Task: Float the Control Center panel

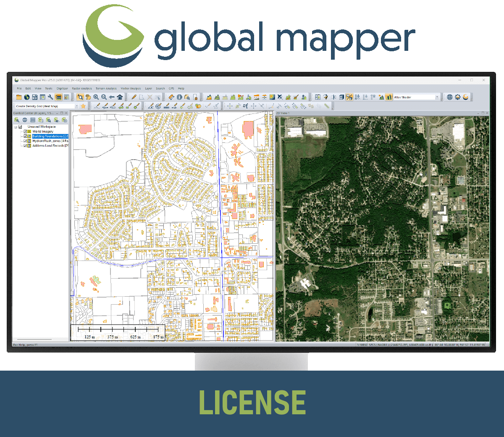Action: 62,113
